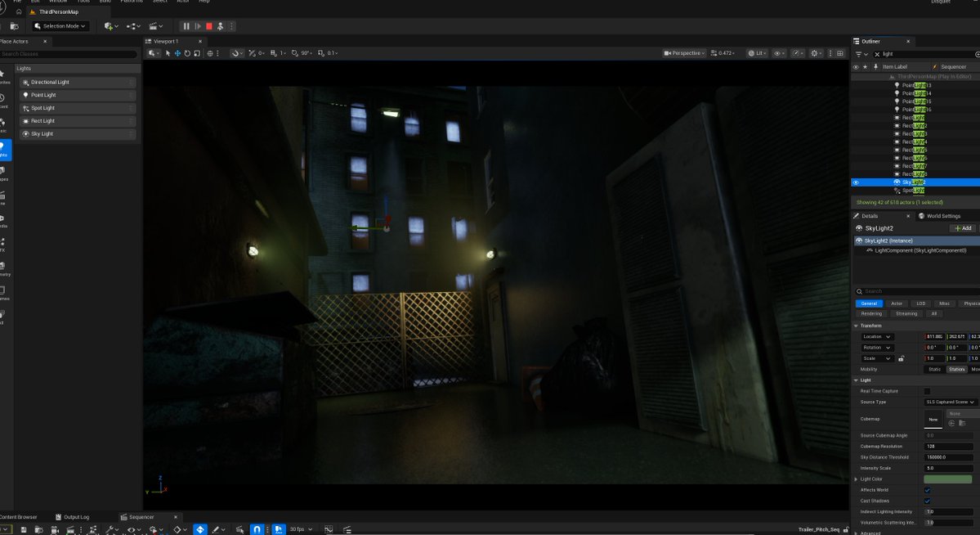Screen dimensions: 980x535
Task: Toggle the scale lock icon
Action: [x=902, y=358]
